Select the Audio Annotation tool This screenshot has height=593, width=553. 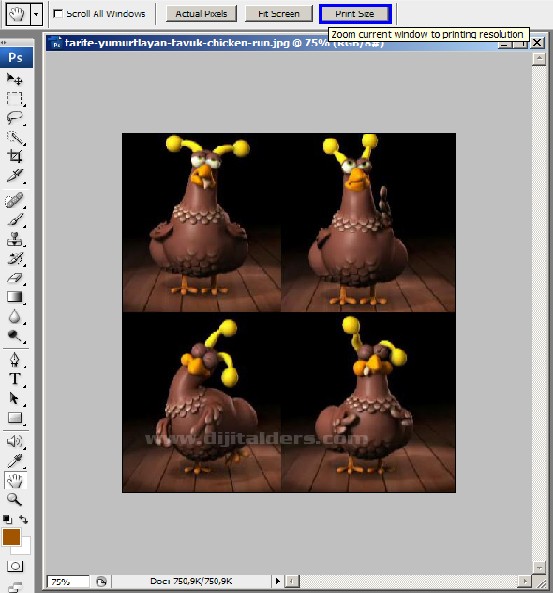pos(15,441)
